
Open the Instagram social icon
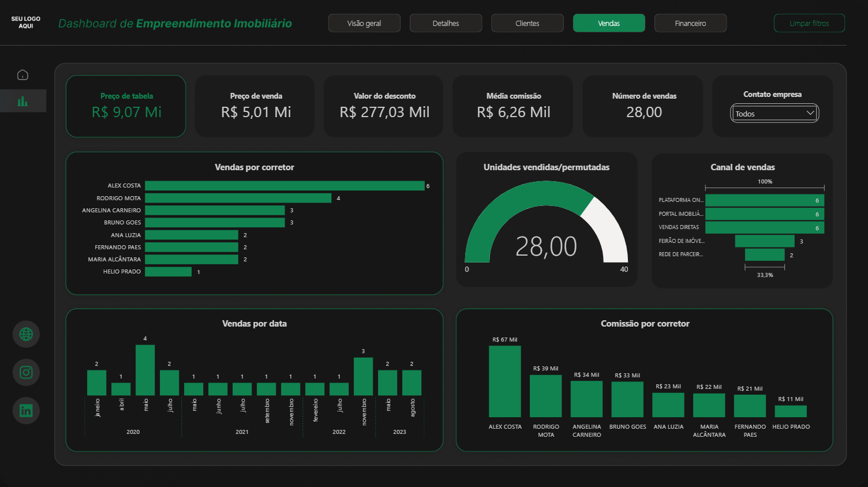26,372
